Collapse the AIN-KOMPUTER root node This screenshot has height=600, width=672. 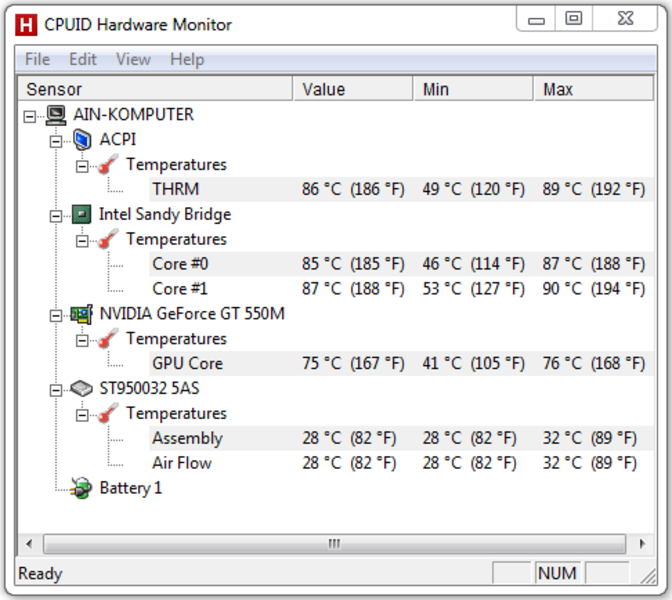click(30, 116)
